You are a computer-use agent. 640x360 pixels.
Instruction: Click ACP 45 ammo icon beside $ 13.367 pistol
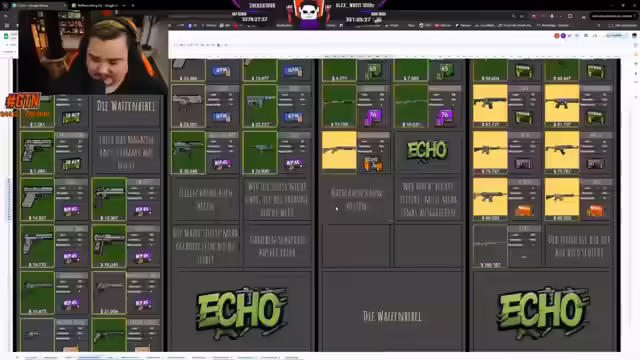click(143, 210)
